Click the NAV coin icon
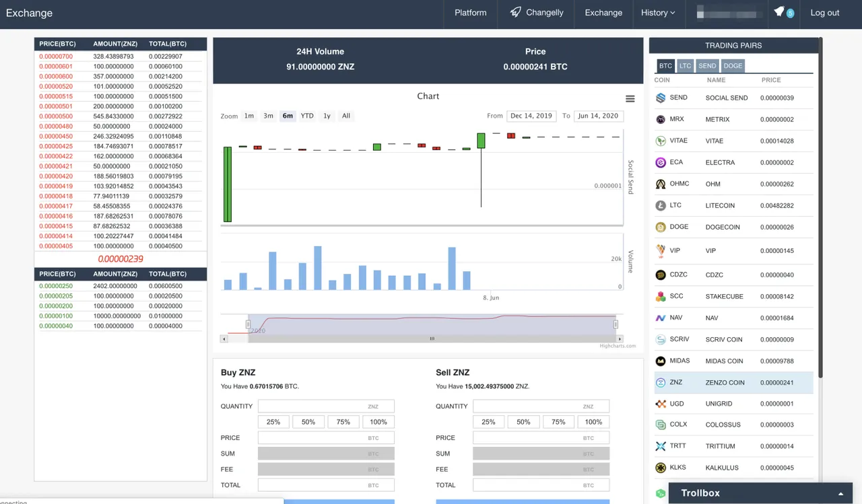 pyautogui.click(x=661, y=318)
